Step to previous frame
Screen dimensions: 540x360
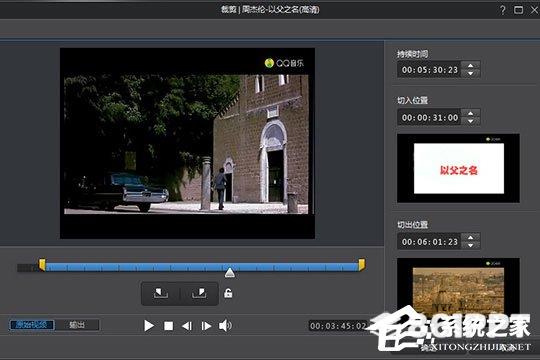click(x=187, y=326)
